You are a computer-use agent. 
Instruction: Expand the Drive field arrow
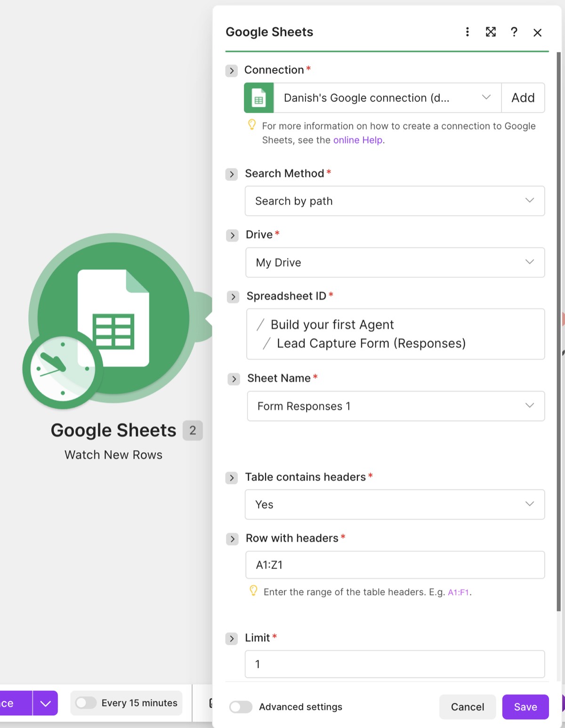[232, 235]
